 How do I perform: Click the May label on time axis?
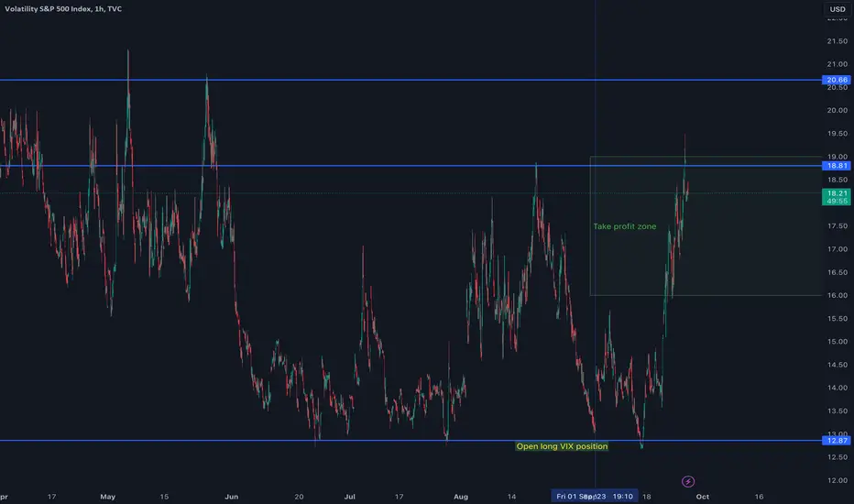click(108, 497)
